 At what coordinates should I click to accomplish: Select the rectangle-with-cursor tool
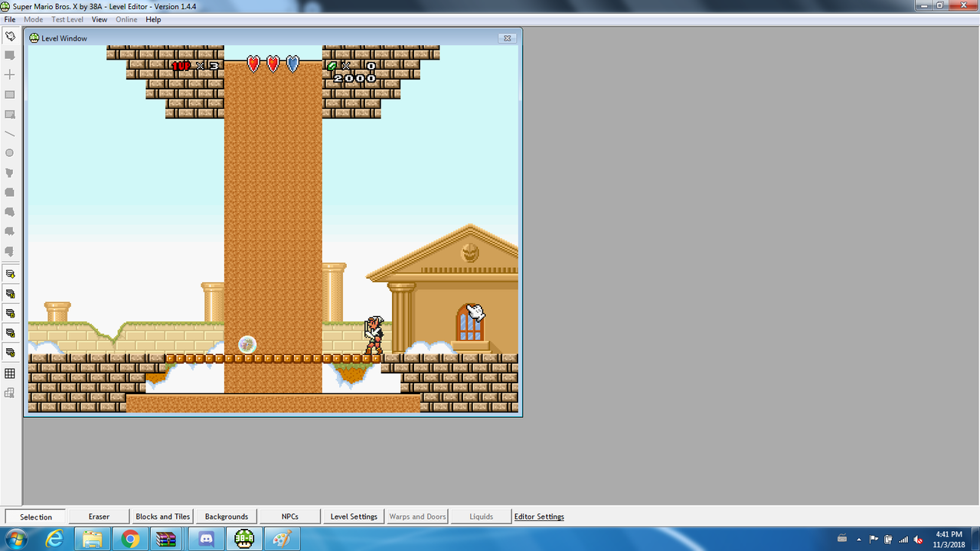click(x=10, y=115)
